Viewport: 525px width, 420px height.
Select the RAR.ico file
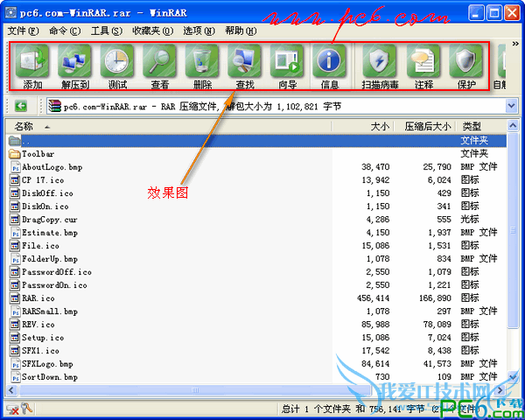[38, 298]
